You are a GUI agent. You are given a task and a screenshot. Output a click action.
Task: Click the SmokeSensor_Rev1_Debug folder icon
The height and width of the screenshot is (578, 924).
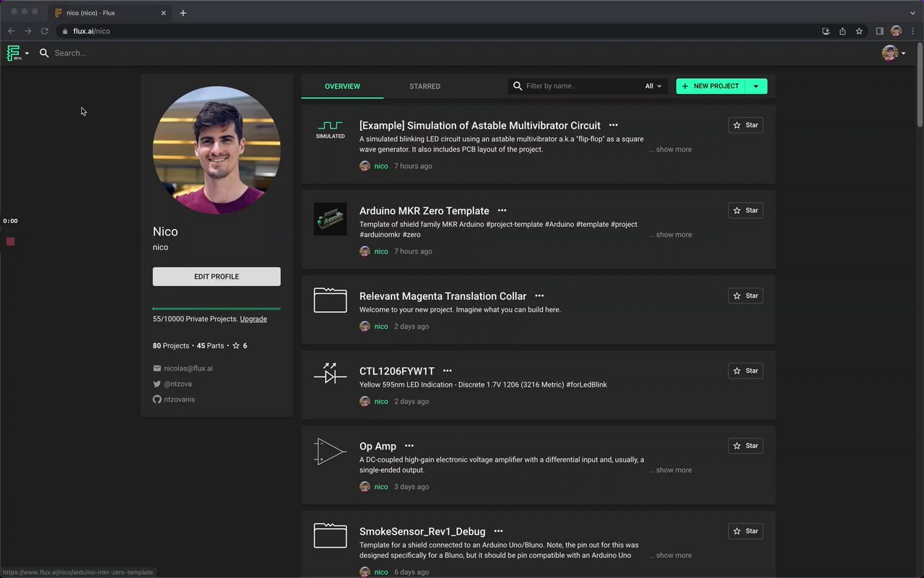pyautogui.click(x=330, y=535)
